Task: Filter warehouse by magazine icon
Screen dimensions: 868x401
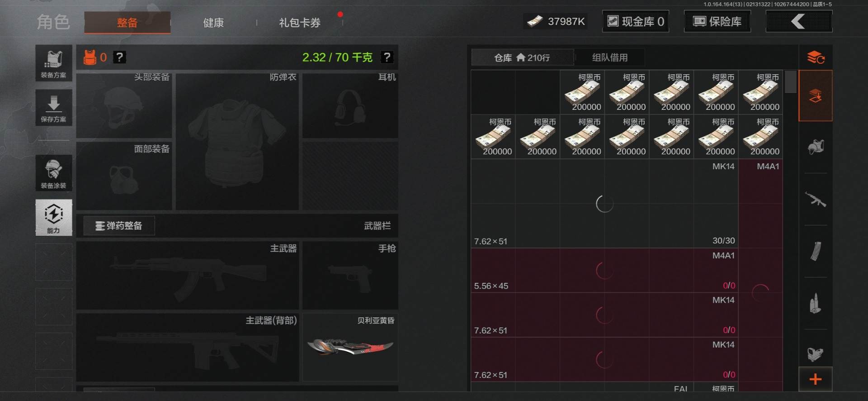Action: tap(816, 251)
